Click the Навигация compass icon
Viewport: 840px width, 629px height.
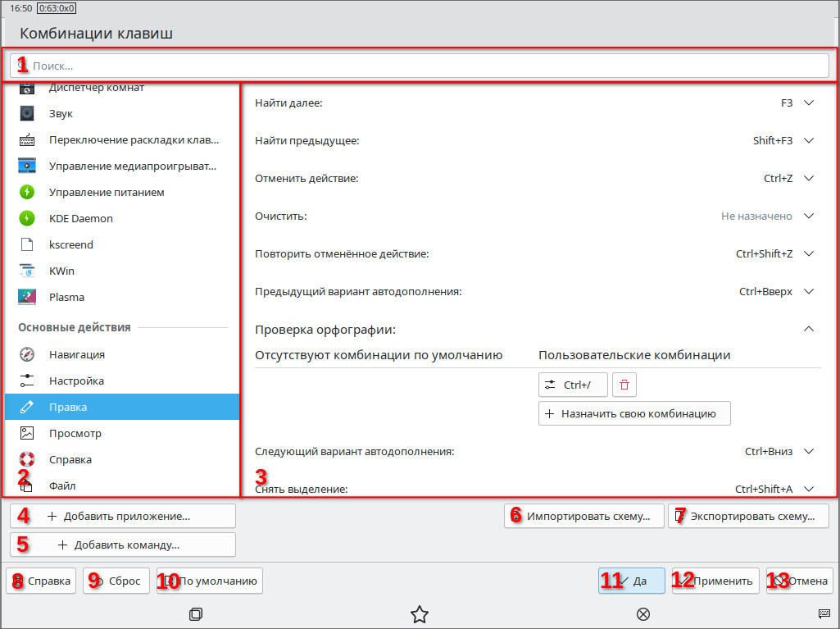pyautogui.click(x=27, y=354)
